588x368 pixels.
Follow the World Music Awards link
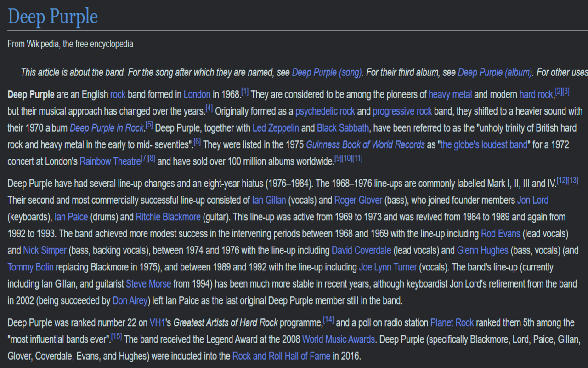pyautogui.click(x=338, y=339)
